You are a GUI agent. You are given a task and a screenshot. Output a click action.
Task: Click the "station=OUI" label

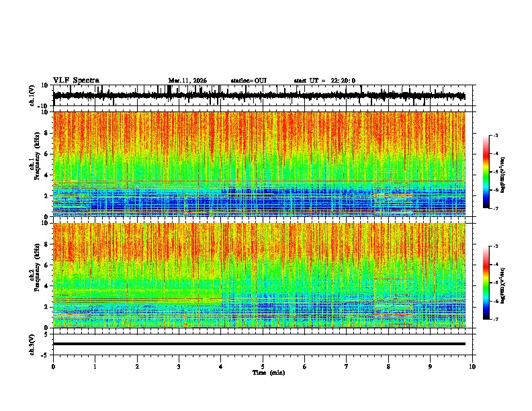[x=249, y=81]
